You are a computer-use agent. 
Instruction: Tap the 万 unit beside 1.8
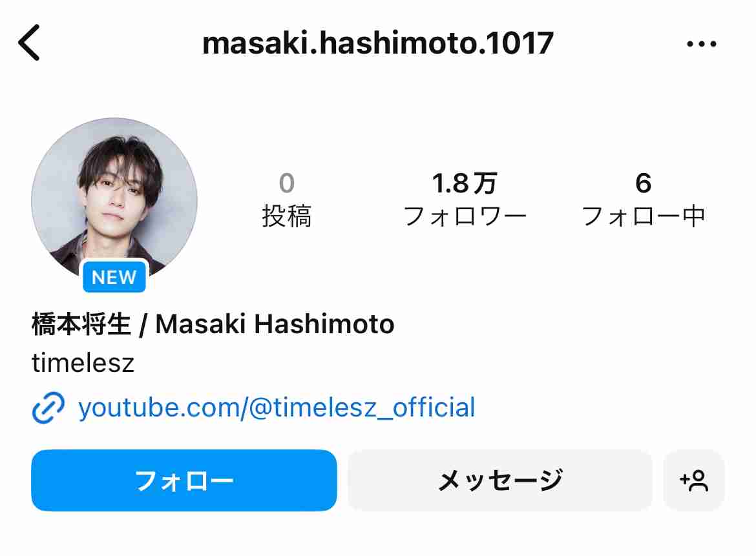[x=485, y=183]
